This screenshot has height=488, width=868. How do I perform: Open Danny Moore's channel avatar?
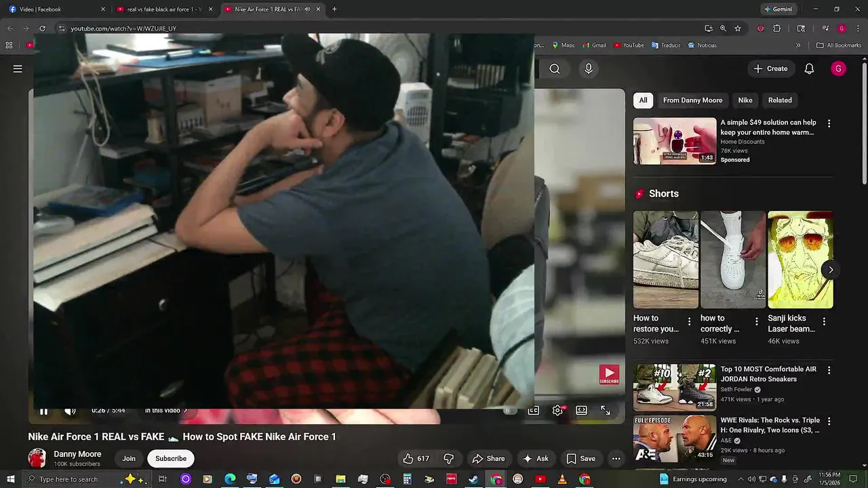(x=37, y=458)
